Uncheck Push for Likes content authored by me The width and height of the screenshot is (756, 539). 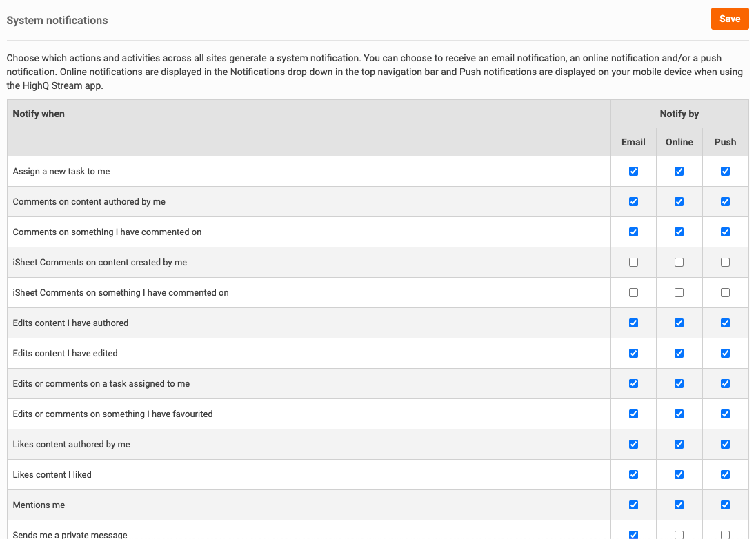[725, 445]
